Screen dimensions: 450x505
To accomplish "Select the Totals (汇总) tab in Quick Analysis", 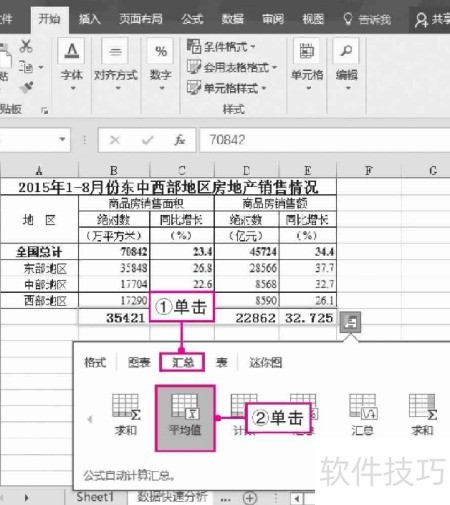I will coord(183,362).
